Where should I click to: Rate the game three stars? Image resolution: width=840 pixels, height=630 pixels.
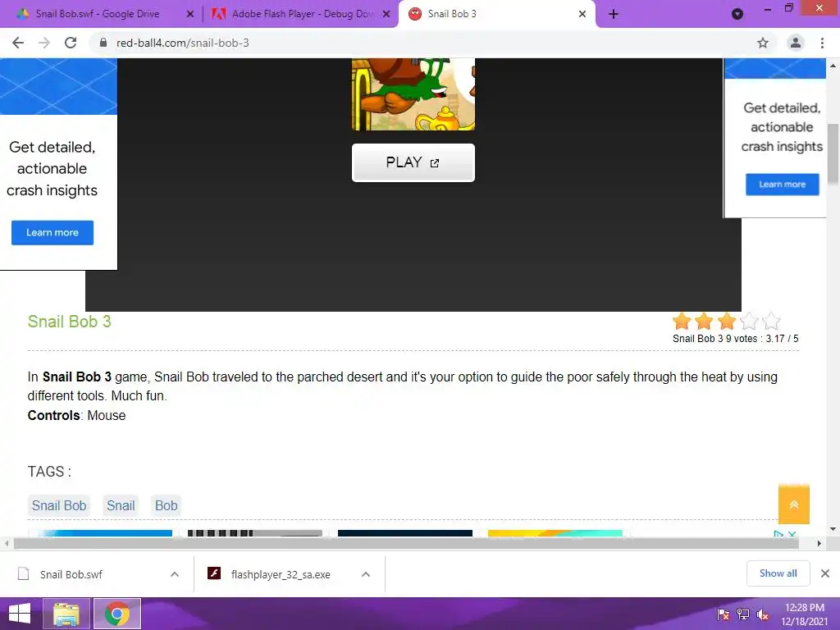(x=727, y=322)
